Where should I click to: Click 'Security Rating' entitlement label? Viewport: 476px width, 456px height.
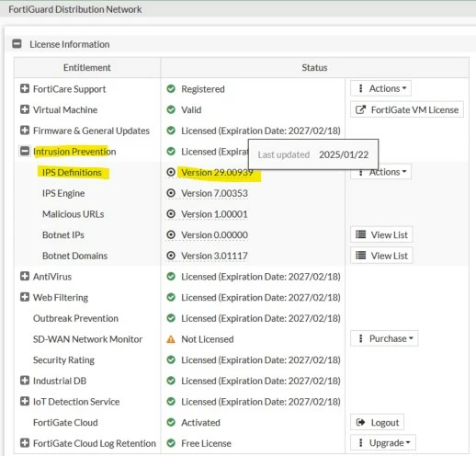click(x=63, y=360)
